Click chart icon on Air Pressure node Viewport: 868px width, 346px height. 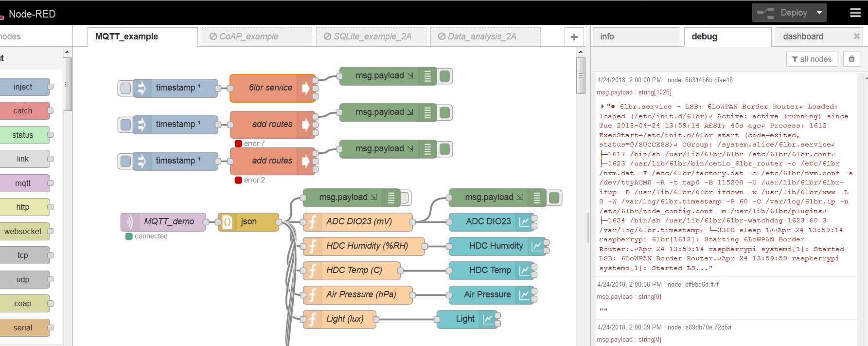click(524, 294)
